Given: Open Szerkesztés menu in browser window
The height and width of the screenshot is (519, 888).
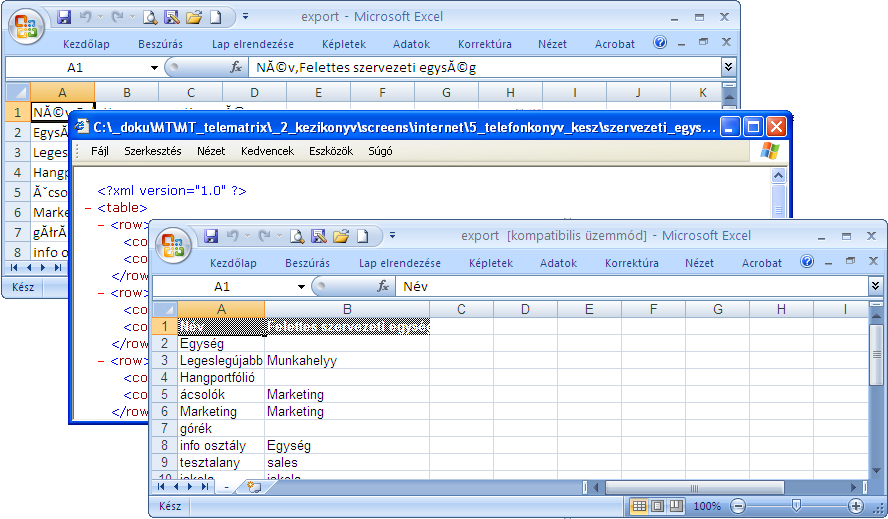Looking at the screenshot, I should 153,151.
